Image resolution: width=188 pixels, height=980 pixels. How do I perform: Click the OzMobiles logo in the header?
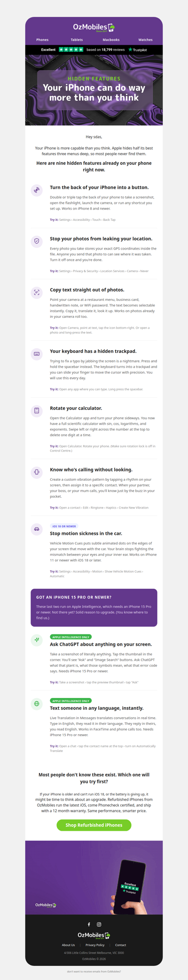(94, 27)
